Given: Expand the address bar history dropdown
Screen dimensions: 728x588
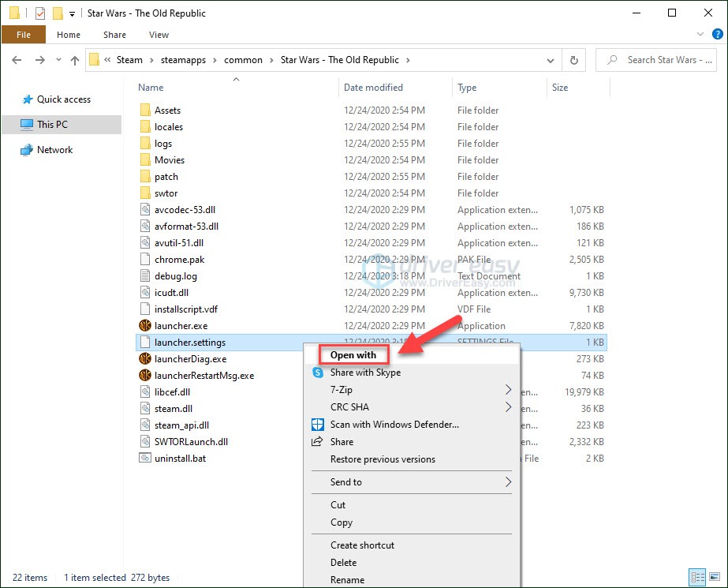Looking at the screenshot, I should (551, 61).
